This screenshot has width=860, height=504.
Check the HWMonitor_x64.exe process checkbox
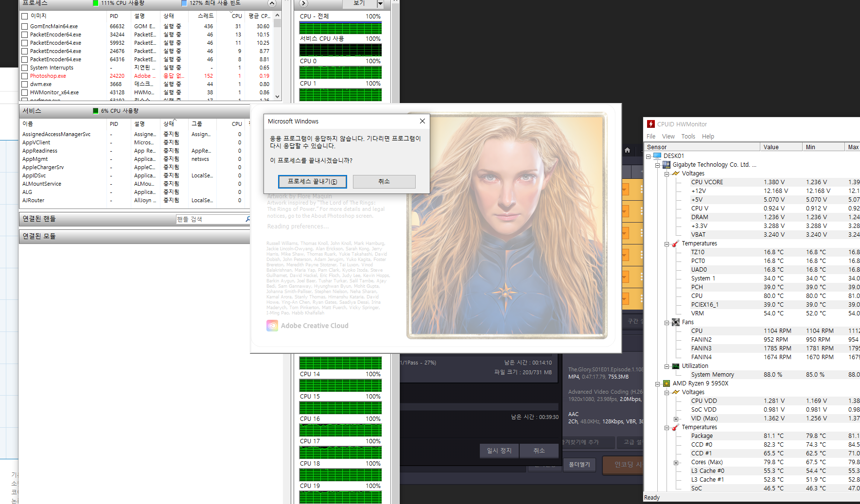tap(24, 92)
